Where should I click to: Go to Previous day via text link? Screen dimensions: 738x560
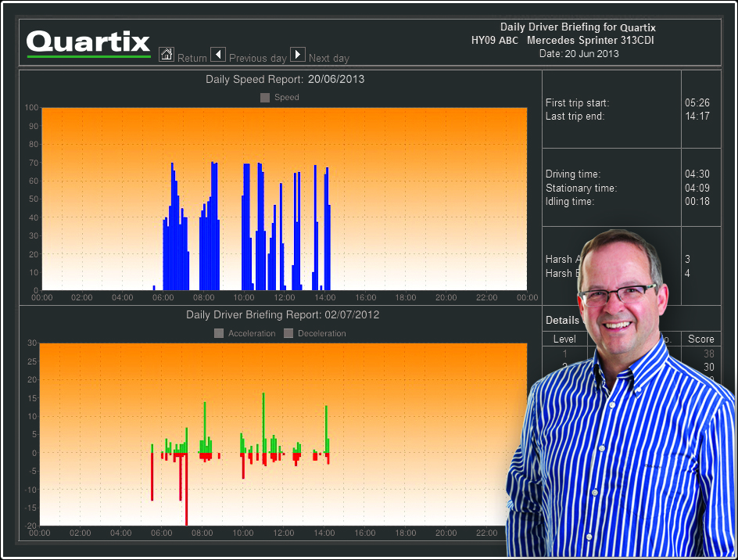click(x=258, y=59)
